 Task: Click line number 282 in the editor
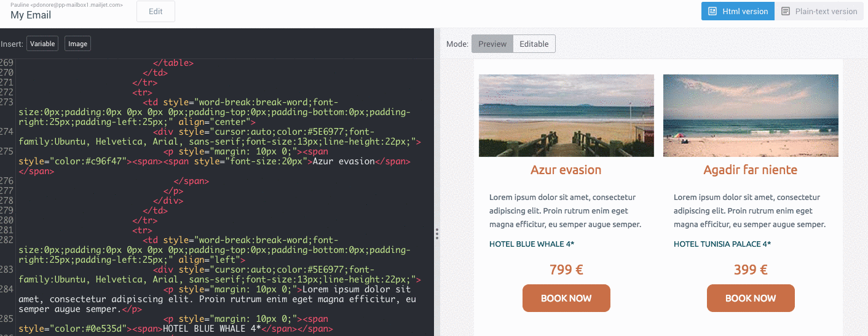pos(7,240)
